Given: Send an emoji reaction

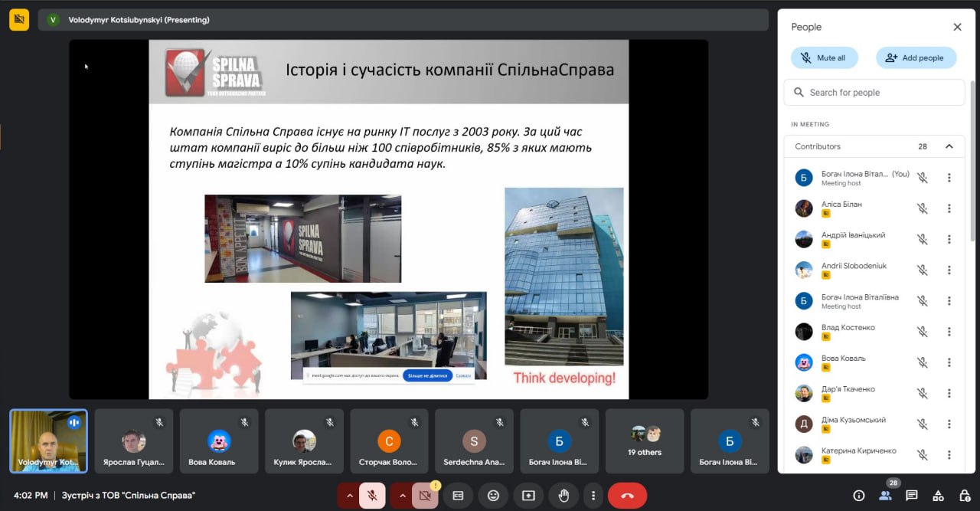Looking at the screenshot, I should point(494,496).
